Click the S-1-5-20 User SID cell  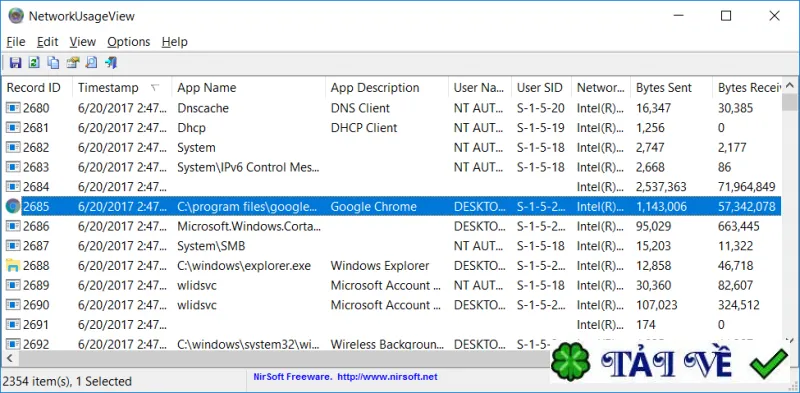[541, 108]
